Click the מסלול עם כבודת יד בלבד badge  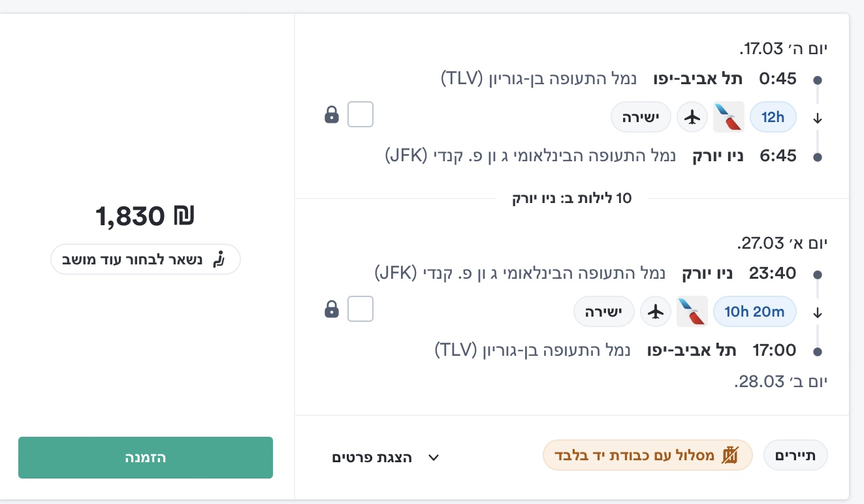pyautogui.click(x=647, y=456)
